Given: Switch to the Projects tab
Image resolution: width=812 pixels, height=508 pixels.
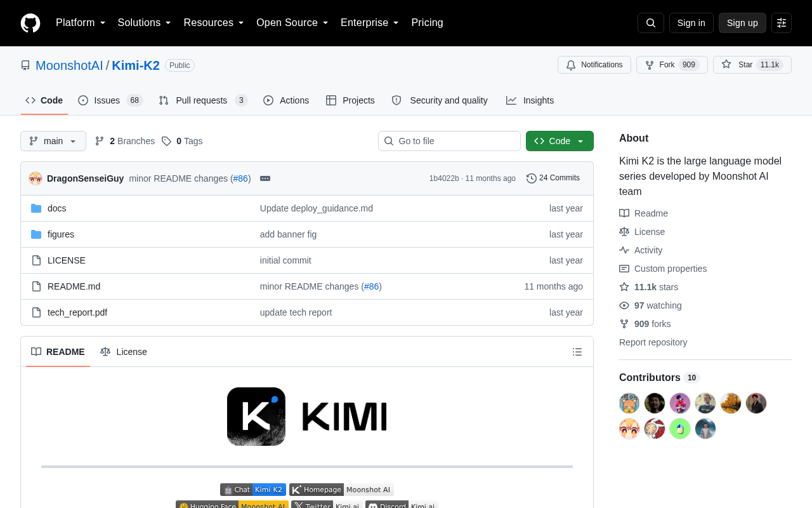Looking at the screenshot, I should tap(350, 100).
